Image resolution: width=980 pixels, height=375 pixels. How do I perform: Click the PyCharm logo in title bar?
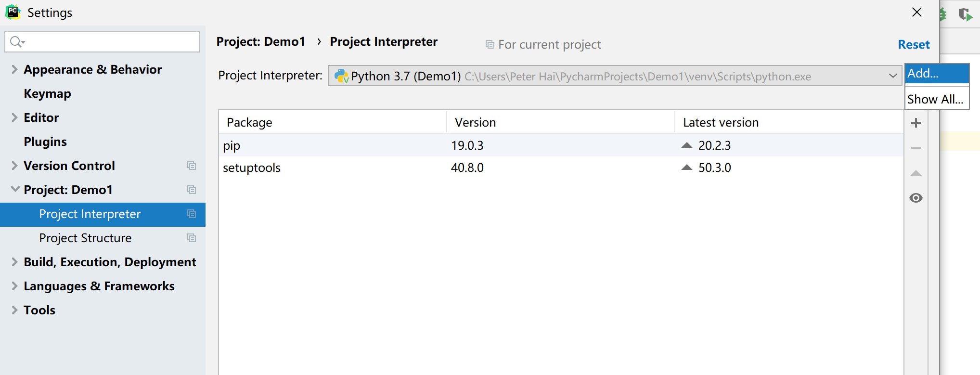pos(13,12)
